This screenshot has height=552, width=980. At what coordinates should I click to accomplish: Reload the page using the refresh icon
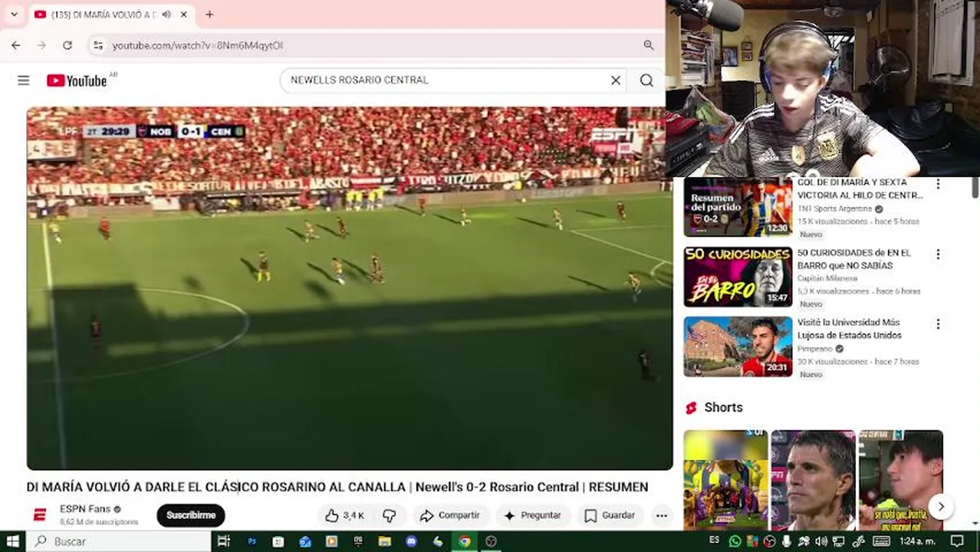67,45
